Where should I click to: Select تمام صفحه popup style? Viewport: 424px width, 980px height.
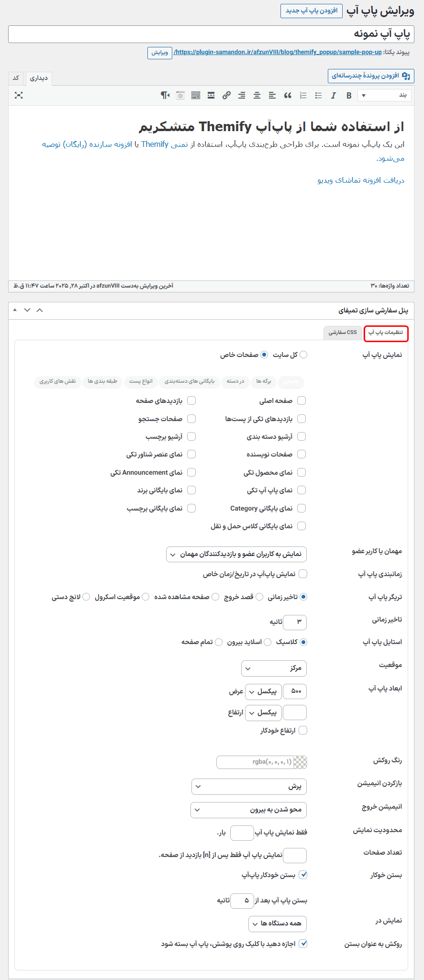pos(219,642)
